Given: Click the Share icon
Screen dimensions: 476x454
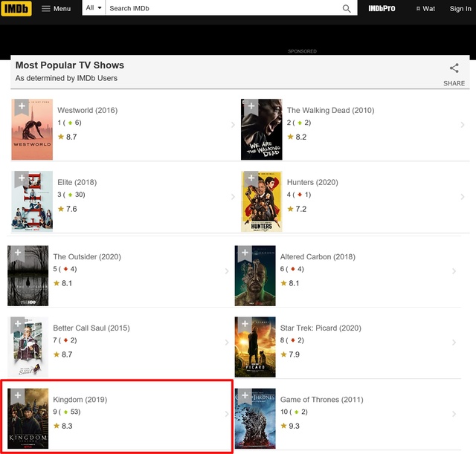Looking at the screenshot, I should coord(454,68).
